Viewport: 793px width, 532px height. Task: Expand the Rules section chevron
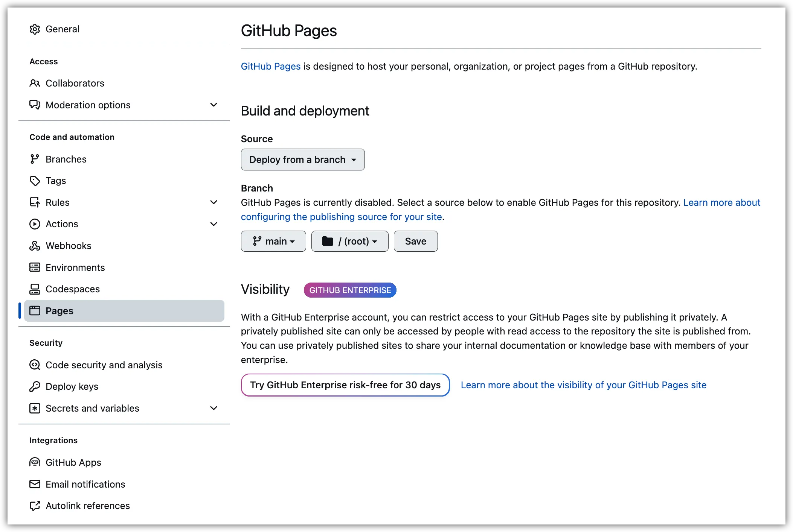pyautogui.click(x=213, y=202)
